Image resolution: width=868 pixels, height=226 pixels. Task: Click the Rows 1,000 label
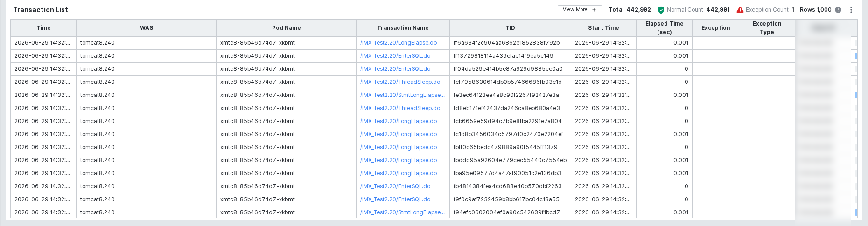pyautogui.click(x=815, y=10)
